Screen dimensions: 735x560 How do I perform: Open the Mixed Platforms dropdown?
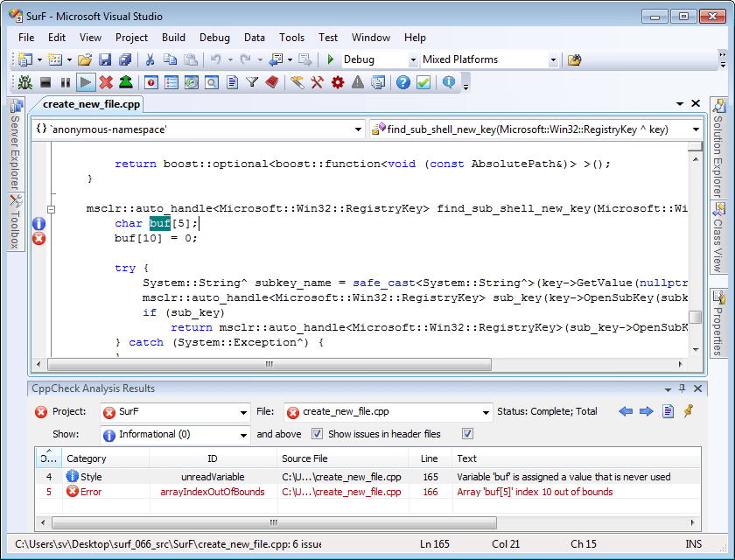556,59
